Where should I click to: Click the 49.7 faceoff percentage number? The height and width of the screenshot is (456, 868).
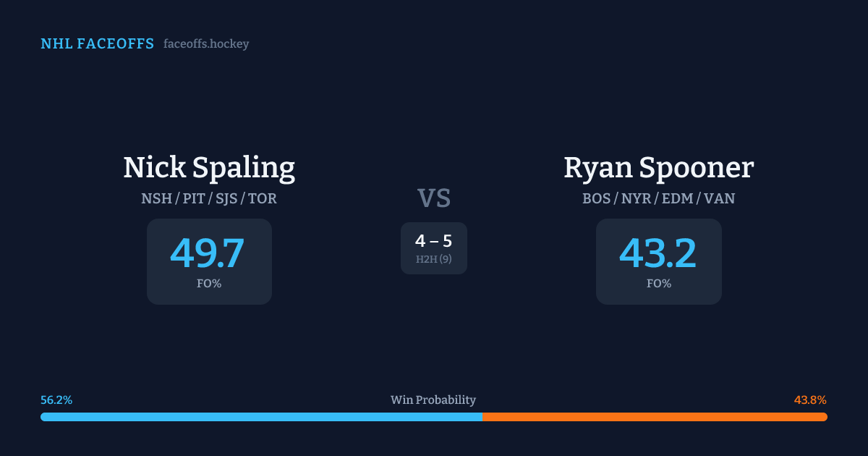tap(208, 253)
